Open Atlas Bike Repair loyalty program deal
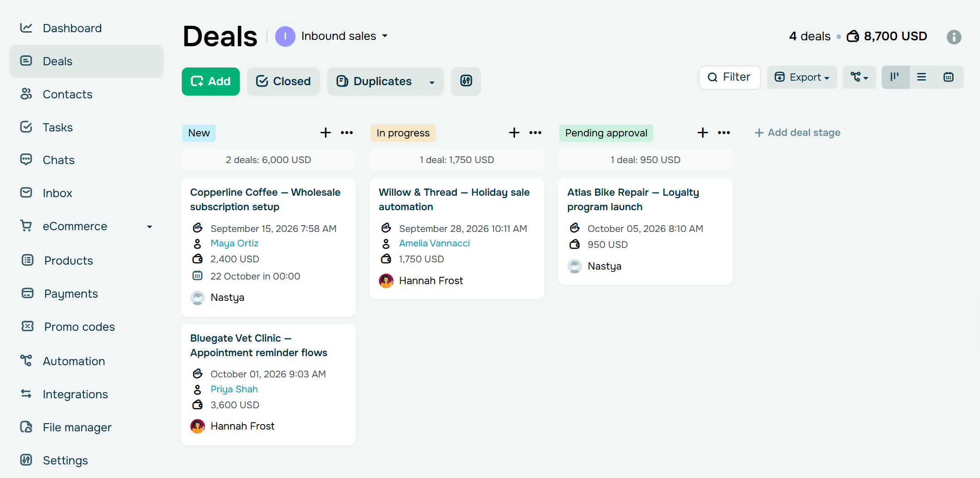 (x=633, y=199)
